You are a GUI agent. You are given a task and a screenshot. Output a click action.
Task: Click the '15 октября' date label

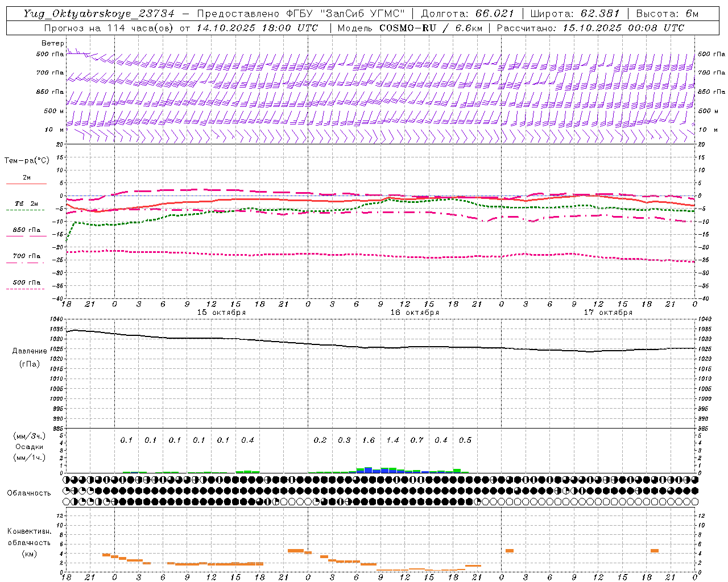coord(222,313)
